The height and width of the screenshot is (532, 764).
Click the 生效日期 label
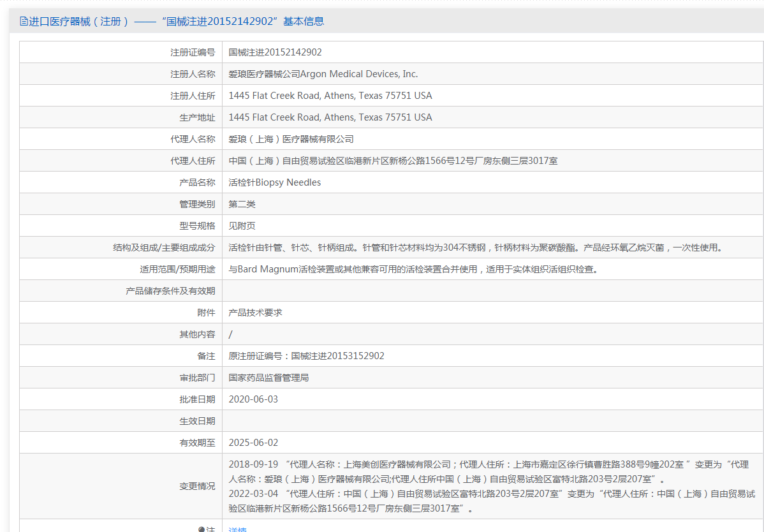pyautogui.click(x=197, y=421)
